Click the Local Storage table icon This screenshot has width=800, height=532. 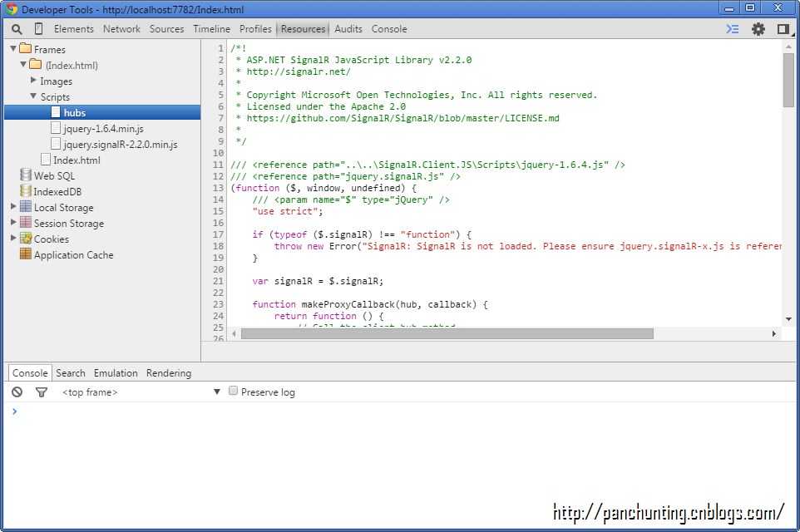click(26, 207)
